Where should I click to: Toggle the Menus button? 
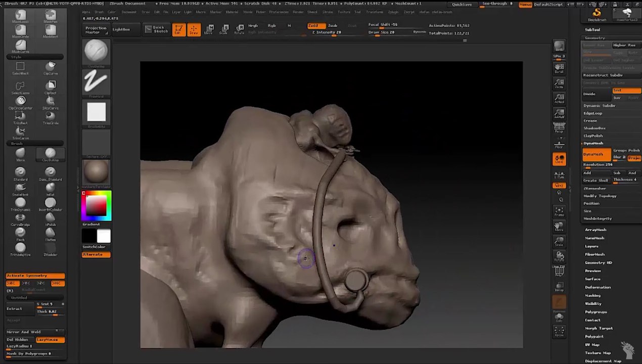point(525,4)
